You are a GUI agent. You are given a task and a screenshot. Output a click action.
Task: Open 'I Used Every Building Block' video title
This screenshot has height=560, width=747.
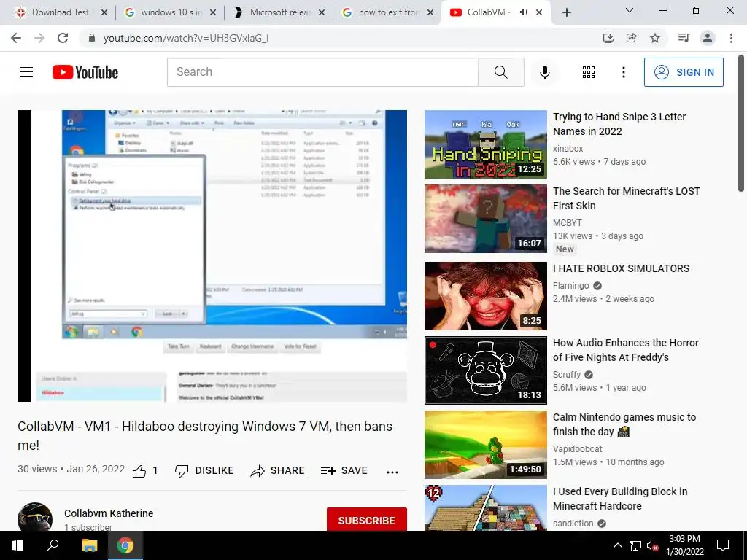tap(620, 499)
